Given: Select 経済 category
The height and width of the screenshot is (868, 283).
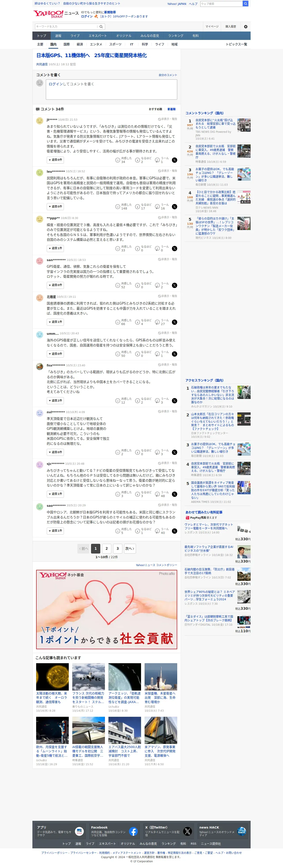Looking at the screenshot, I should coord(80,45).
